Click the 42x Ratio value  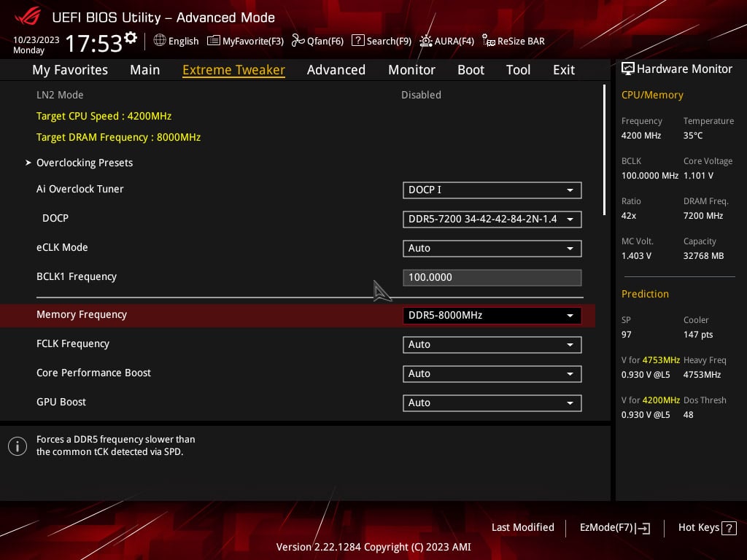[x=628, y=216]
